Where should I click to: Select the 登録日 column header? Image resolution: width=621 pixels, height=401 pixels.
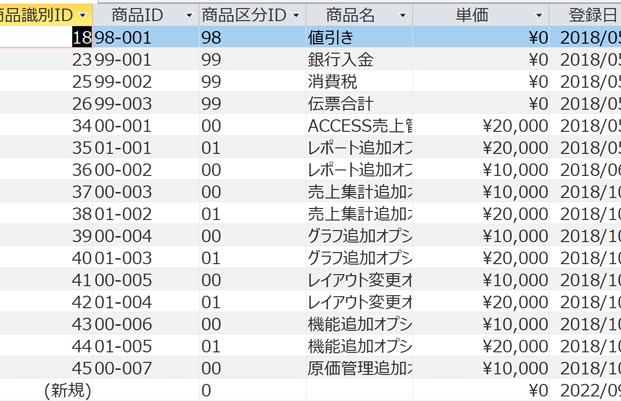[x=590, y=16]
